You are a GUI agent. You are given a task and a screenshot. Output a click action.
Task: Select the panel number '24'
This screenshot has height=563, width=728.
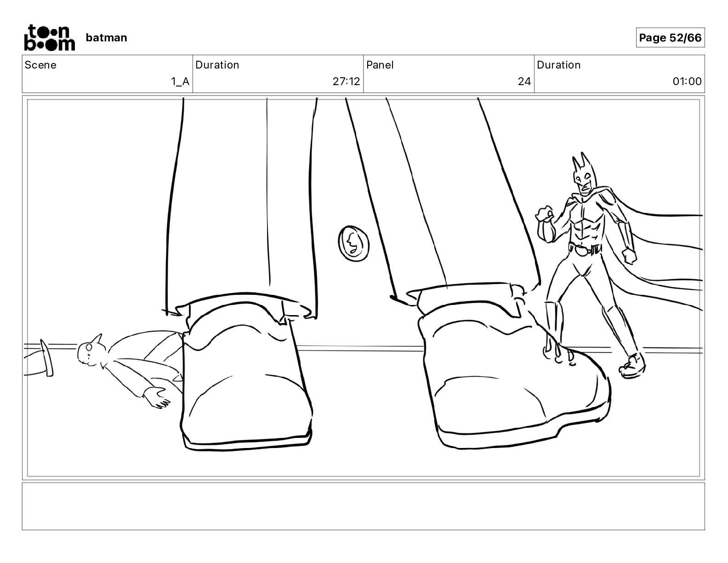[x=524, y=81]
